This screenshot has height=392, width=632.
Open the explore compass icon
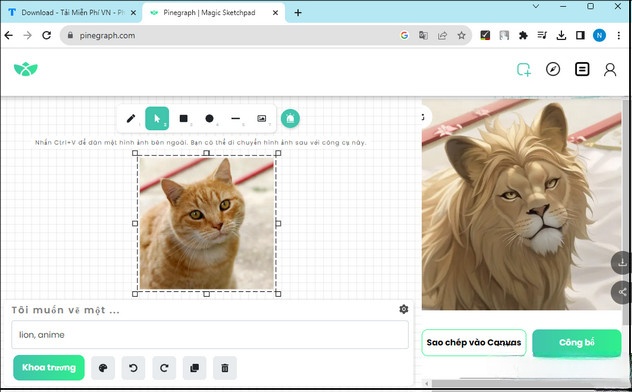[553, 69]
